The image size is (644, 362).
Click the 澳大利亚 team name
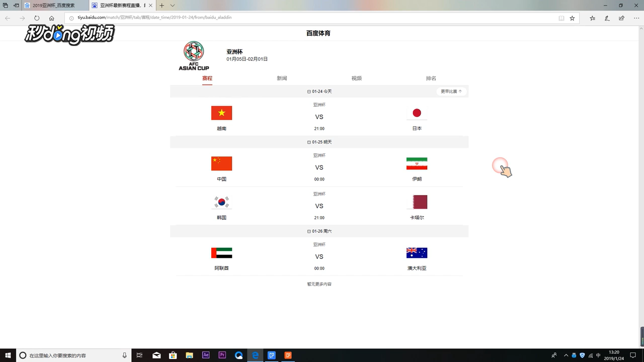tap(417, 268)
